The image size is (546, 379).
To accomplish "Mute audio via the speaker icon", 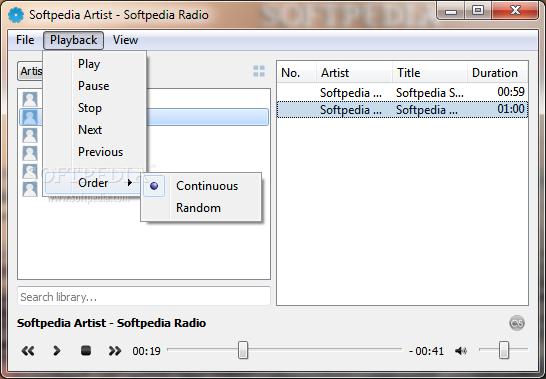I will coord(461,351).
